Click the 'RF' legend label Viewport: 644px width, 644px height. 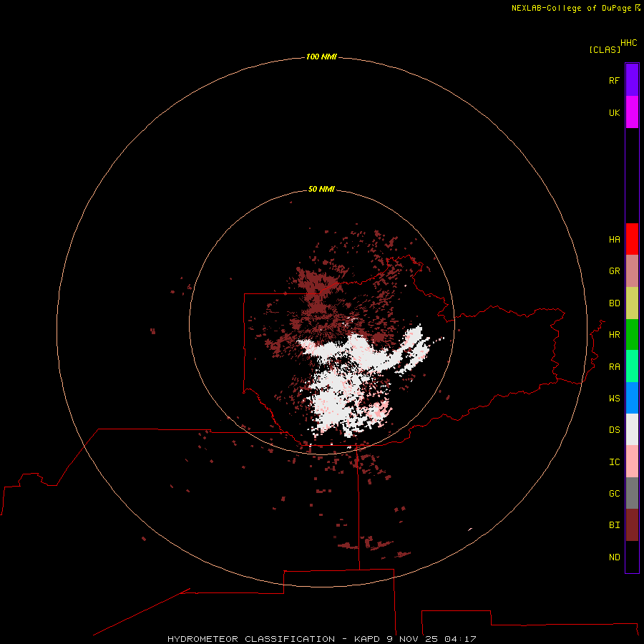point(614,80)
